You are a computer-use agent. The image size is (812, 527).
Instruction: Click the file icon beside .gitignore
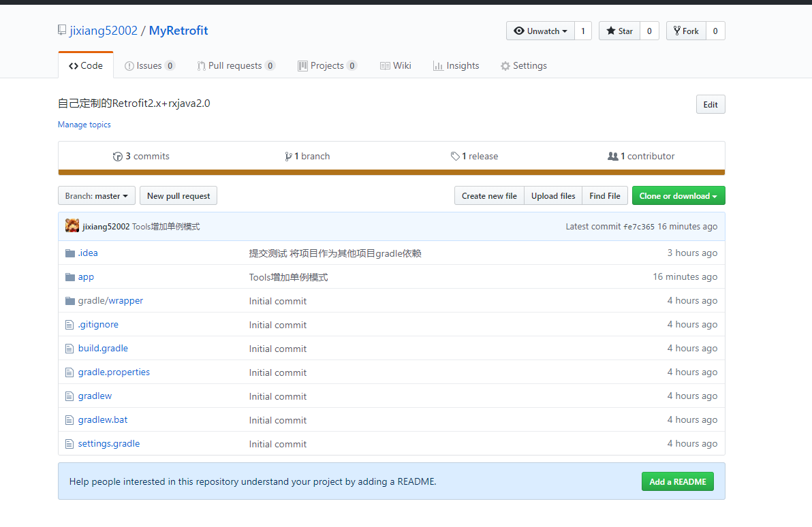(69, 325)
